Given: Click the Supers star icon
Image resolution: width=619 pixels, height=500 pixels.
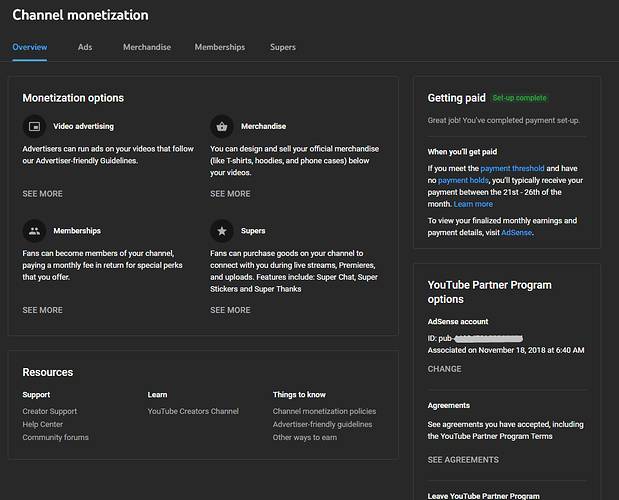Looking at the screenshot, I should [x=222, y=231].
